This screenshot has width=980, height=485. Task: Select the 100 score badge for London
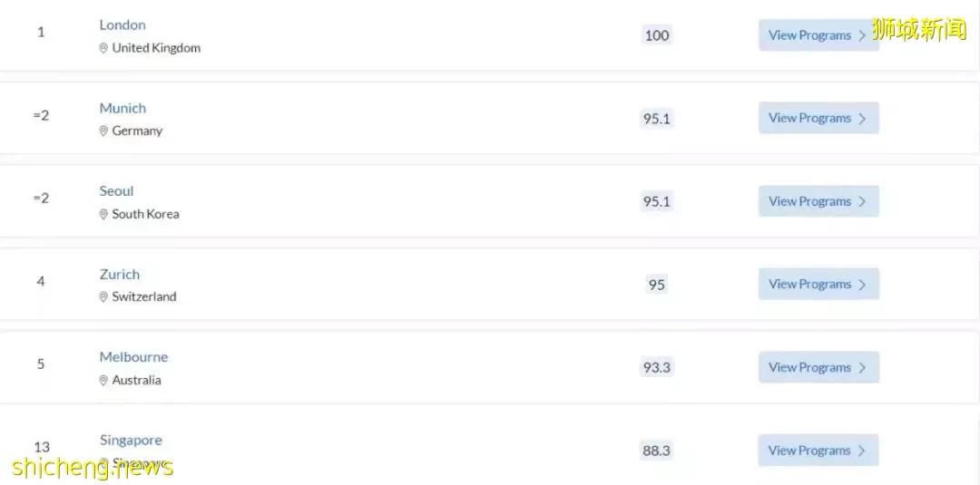tap(657, 35)
